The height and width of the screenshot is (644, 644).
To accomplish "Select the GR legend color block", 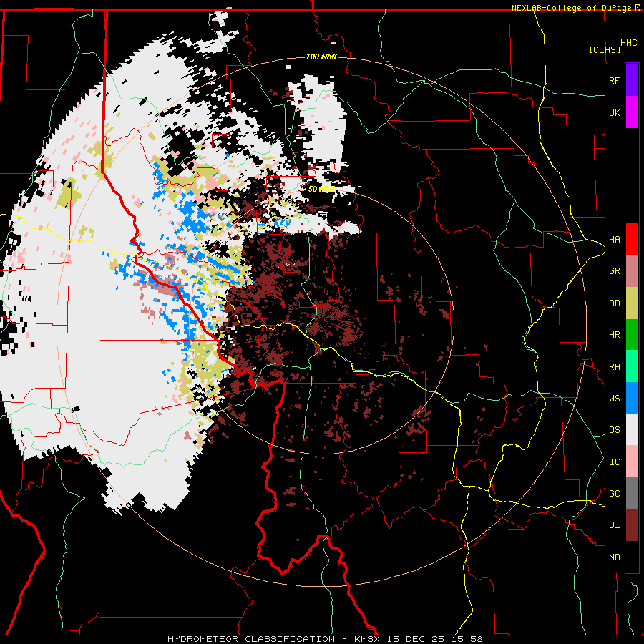I will (x=632, y=270).
